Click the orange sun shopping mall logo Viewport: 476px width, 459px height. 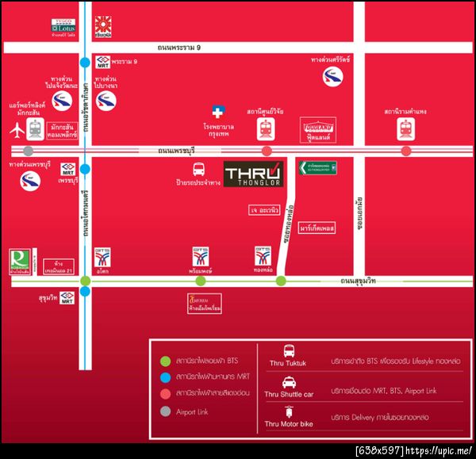[103, 26]
